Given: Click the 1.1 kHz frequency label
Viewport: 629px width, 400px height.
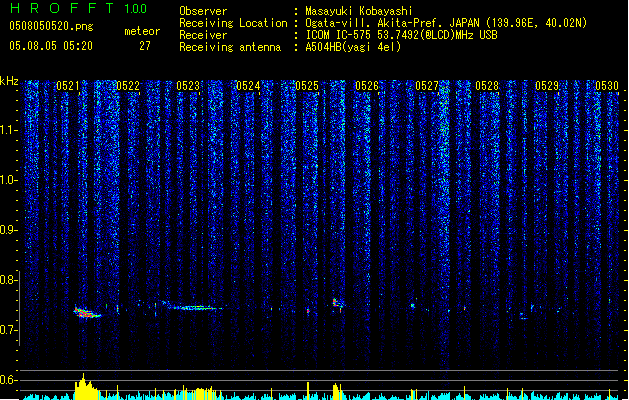Looking at the screenshot, I should 8,130.
